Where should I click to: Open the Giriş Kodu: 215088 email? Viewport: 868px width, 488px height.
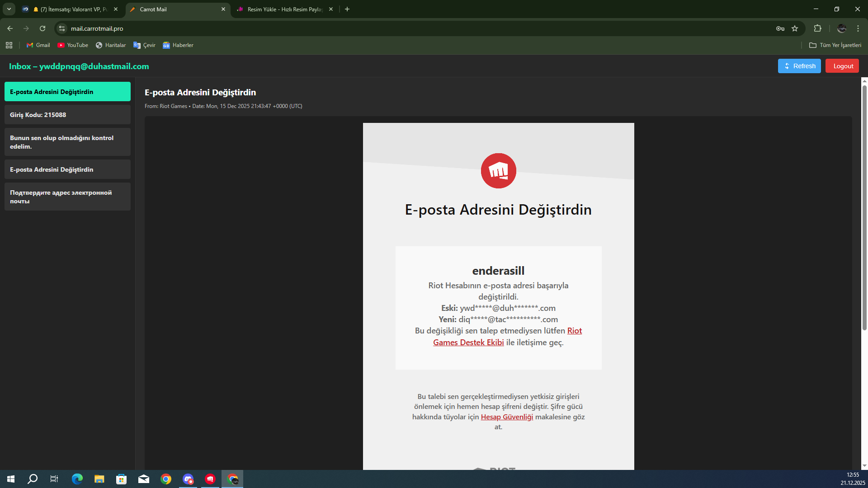(67, 115)
